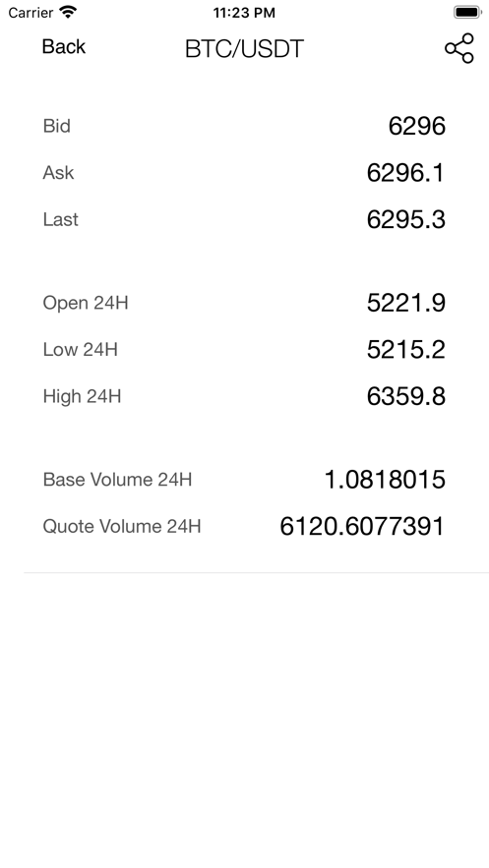Tap the Carrier status text
Screen dimensions: 489x868
(31, 13)
